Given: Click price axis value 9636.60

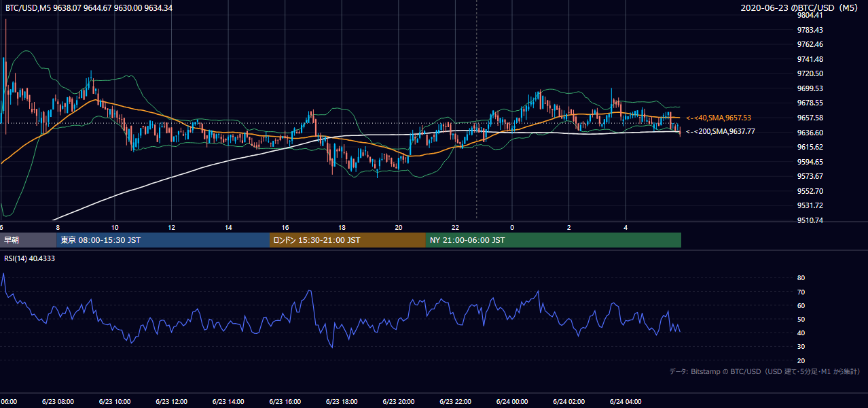Looking at the screenshot, I should pos(810,133).
